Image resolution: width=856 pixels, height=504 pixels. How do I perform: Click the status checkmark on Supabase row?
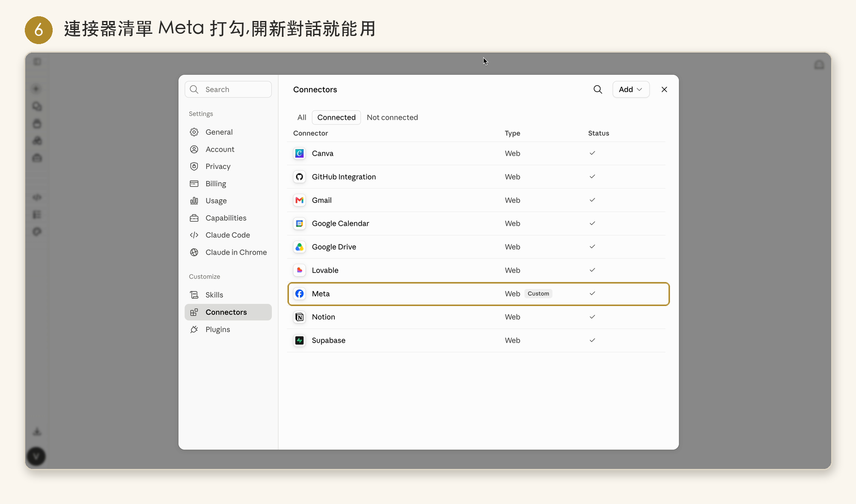(x=592, y=341)
